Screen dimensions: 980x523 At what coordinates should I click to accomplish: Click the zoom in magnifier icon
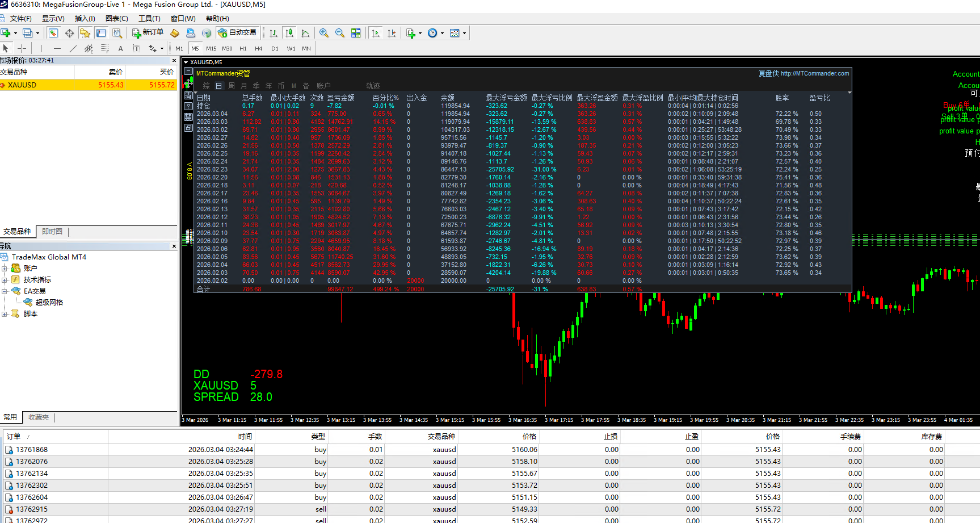(x=324, y=33)
